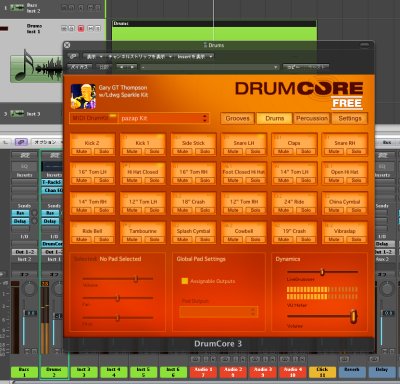Screen dimensions: 400x384
Task: Mute the Cowbell pad
Action: (x=233, y=239)
